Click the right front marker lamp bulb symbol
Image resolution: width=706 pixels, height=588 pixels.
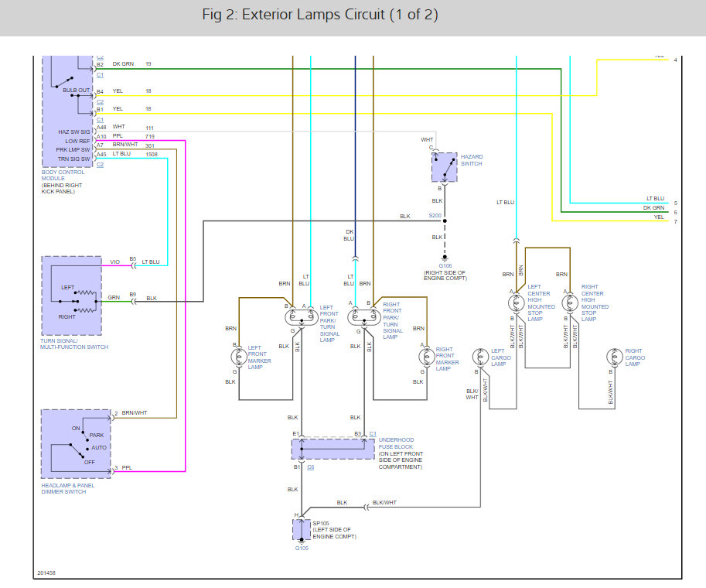tap(426, 357)
